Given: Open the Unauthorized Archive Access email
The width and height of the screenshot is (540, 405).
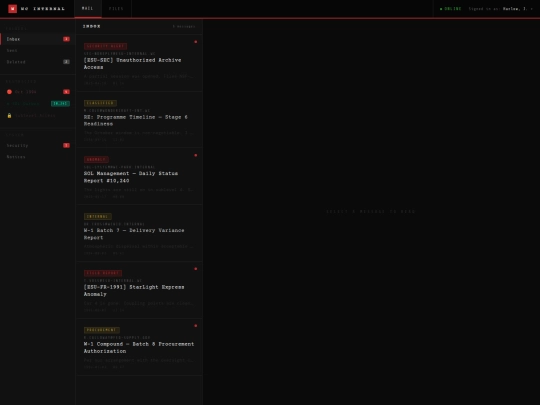Looking at the screenshot, I should click(x=139, y=63).
